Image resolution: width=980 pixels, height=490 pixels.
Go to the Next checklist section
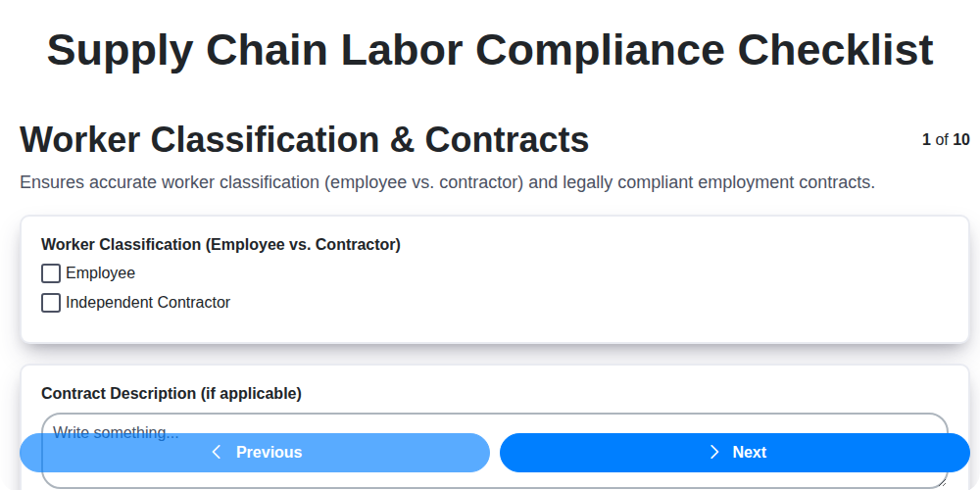click(735, 453)
